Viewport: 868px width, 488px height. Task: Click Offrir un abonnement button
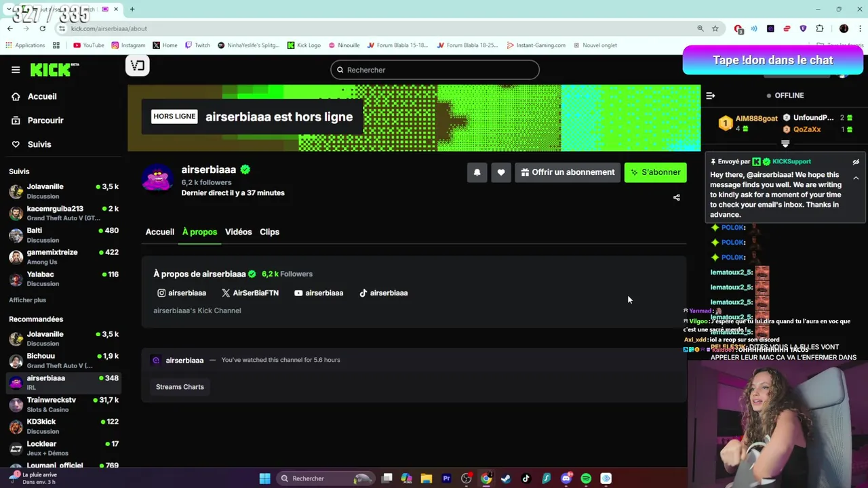point(568,172)
